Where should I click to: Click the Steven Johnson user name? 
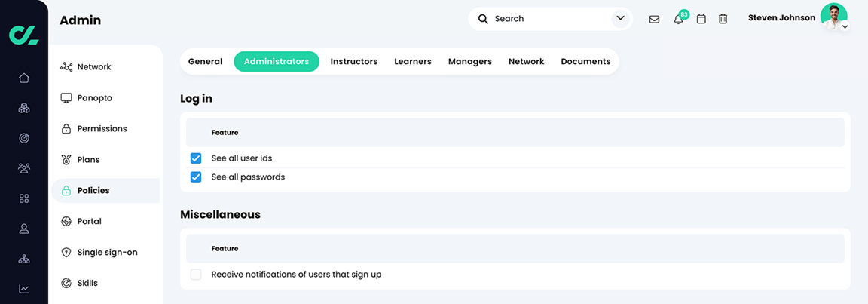point(781,17)
